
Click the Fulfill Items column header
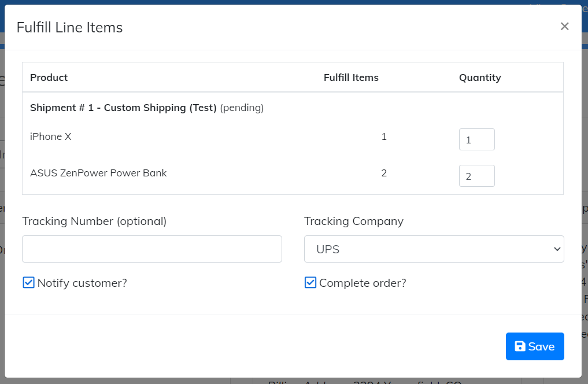pos(351,77)
